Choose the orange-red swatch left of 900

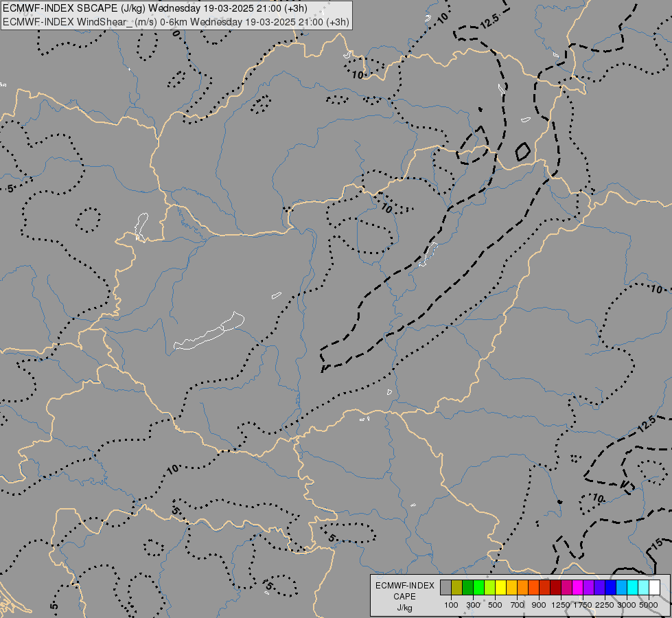(534, 588)
